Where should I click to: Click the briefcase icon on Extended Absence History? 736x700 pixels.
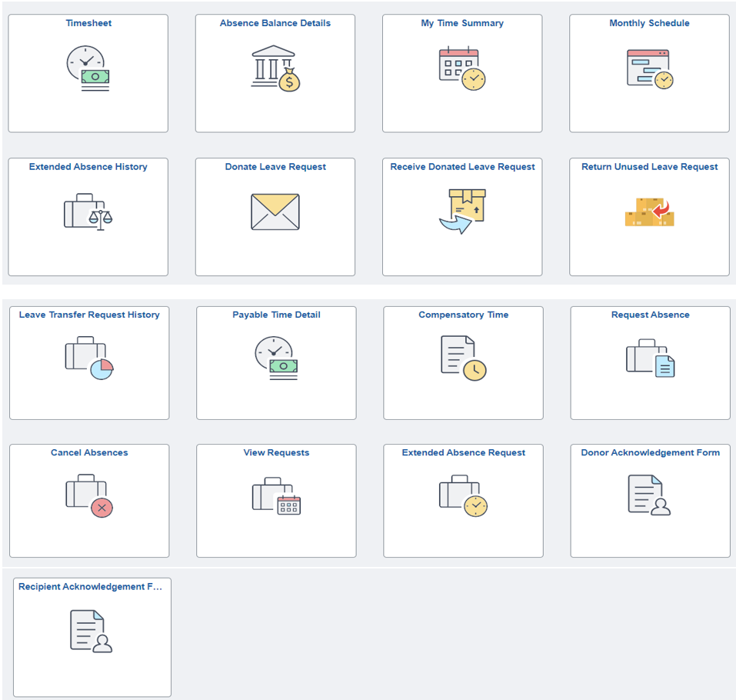(88, 212)
